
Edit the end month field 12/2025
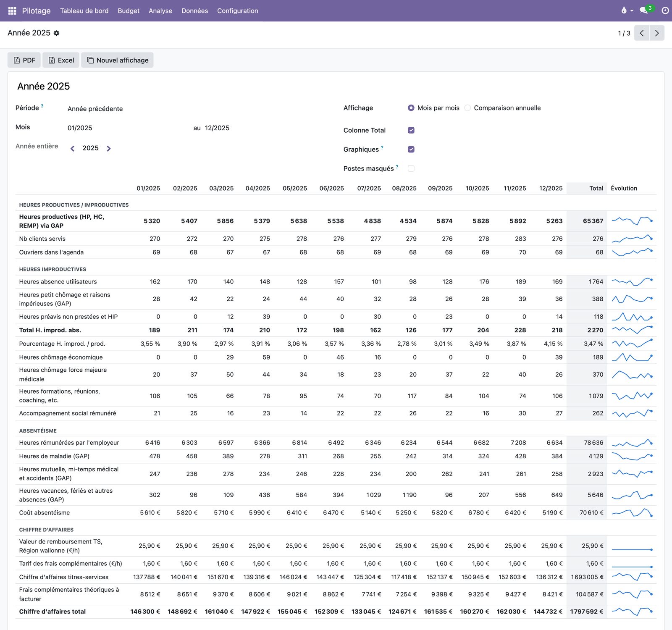217,128
